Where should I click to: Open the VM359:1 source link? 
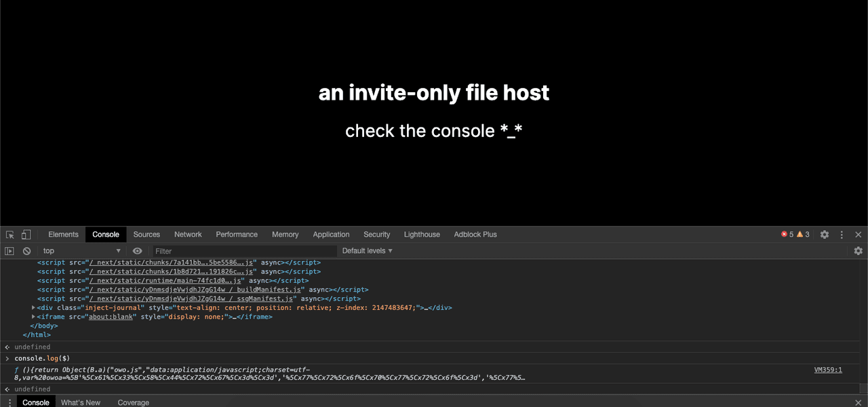click(x=828, y=370)
